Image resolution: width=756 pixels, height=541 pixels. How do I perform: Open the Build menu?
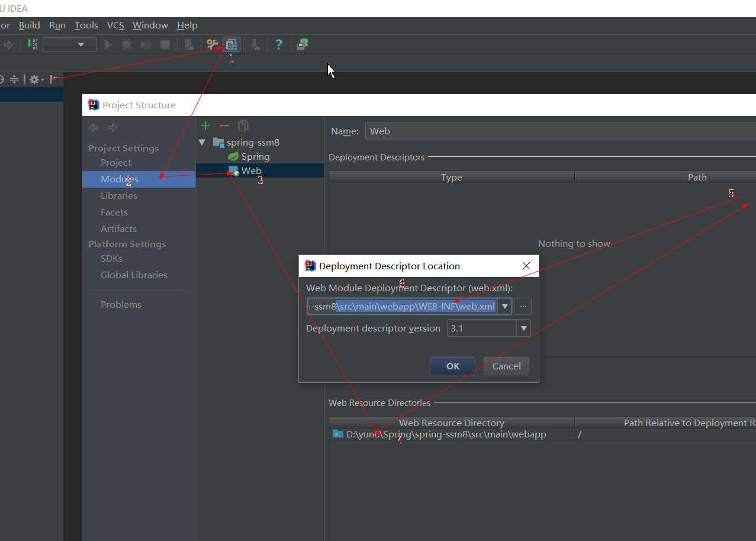click(x=30, y=25)
